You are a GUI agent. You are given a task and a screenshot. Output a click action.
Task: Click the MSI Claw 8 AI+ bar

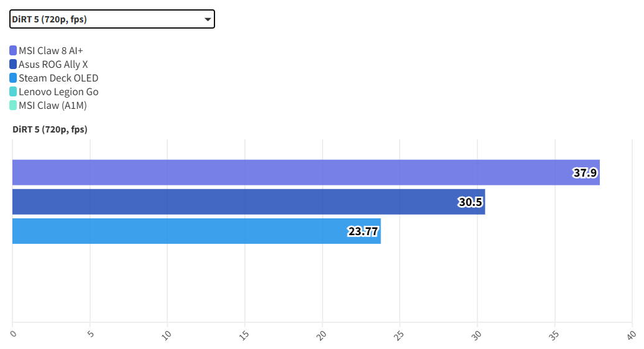coord(292,172)
